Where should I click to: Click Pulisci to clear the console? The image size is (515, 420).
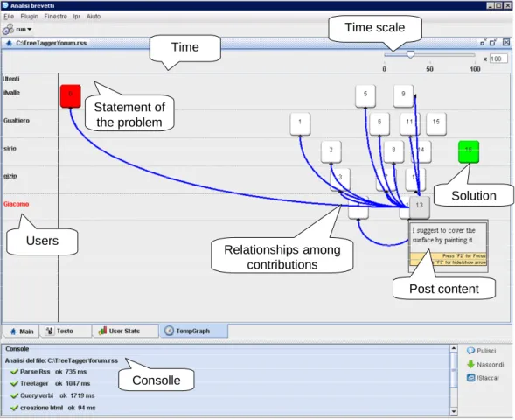click(482, 351)
